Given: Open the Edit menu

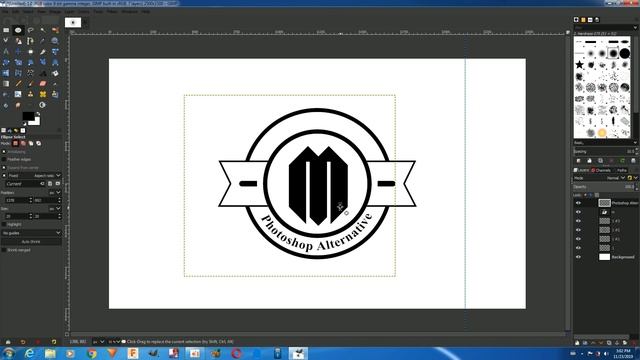Looking at the screenshot, I should [15, 11].
